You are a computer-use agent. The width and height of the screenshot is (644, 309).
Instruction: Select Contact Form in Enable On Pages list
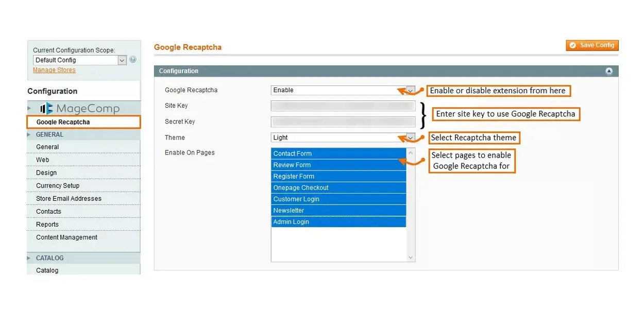point(338,153)
